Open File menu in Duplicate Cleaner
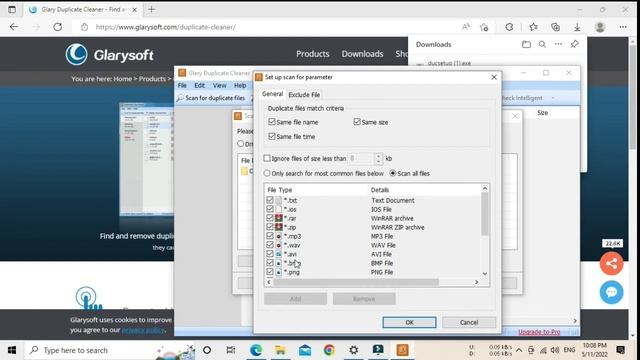 point(182,85)
